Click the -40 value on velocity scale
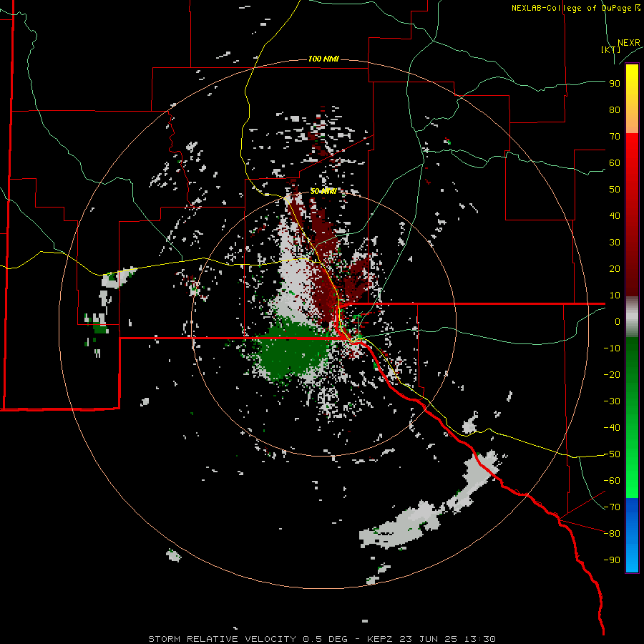Viewport: 644px width, 644px height. click(x=612, y=428)
